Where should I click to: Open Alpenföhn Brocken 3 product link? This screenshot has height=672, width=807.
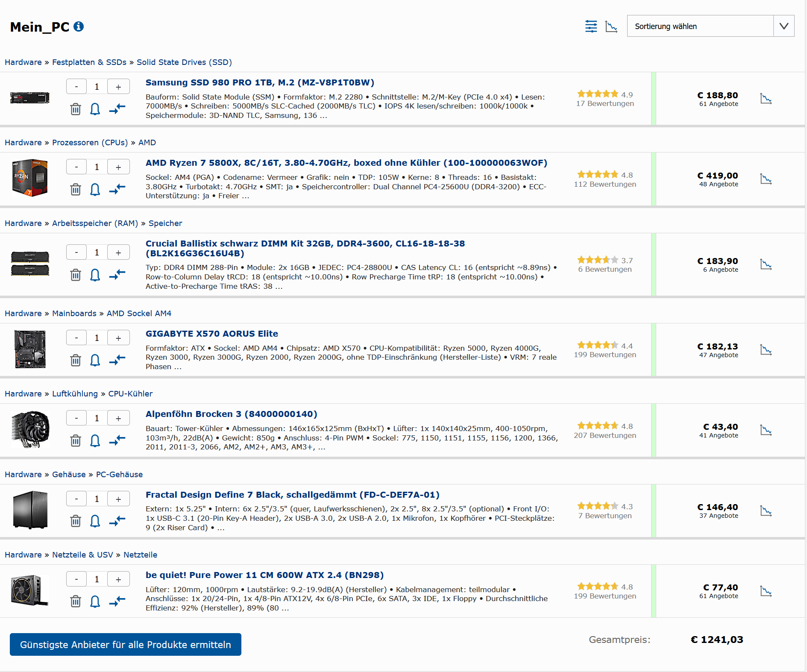click(x=232, y=414)
